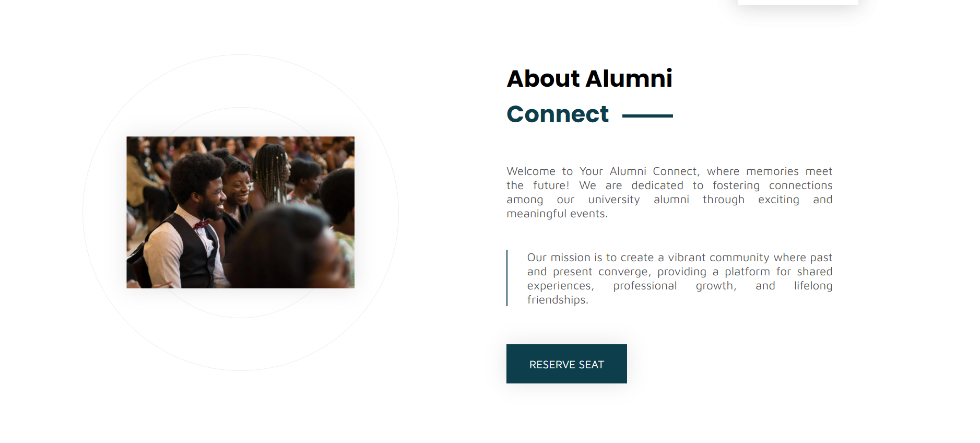Click the vertical bar left of mission quote
This screenshot has width=980, height=443.
coord(507,278)
